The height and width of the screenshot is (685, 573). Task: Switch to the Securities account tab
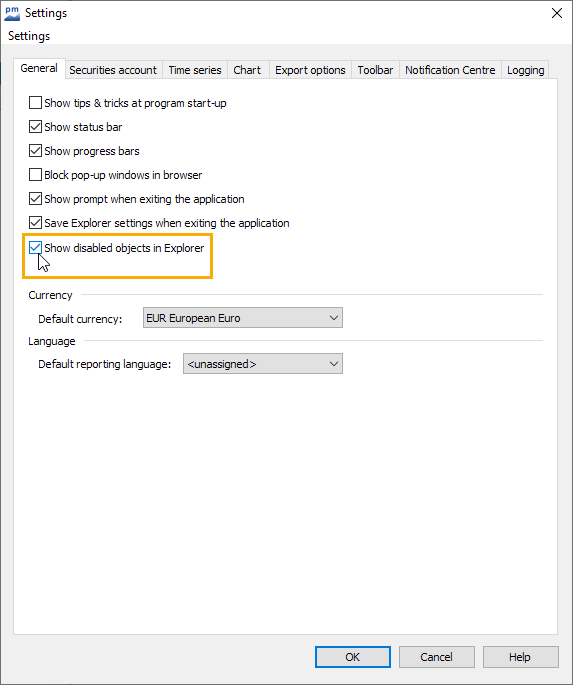[113, 70]
